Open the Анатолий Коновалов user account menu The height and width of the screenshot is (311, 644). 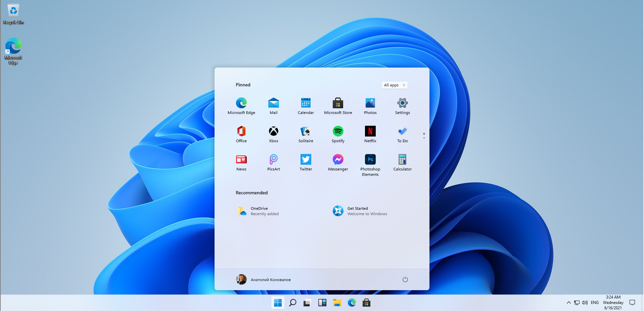[264, 279]
